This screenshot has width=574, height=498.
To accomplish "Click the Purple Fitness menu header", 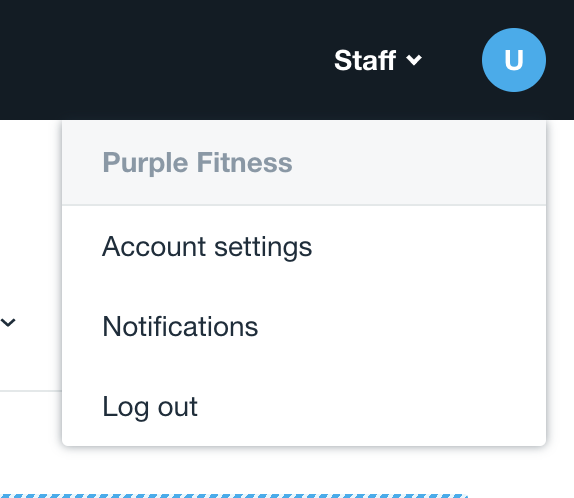I will [304, 163].
